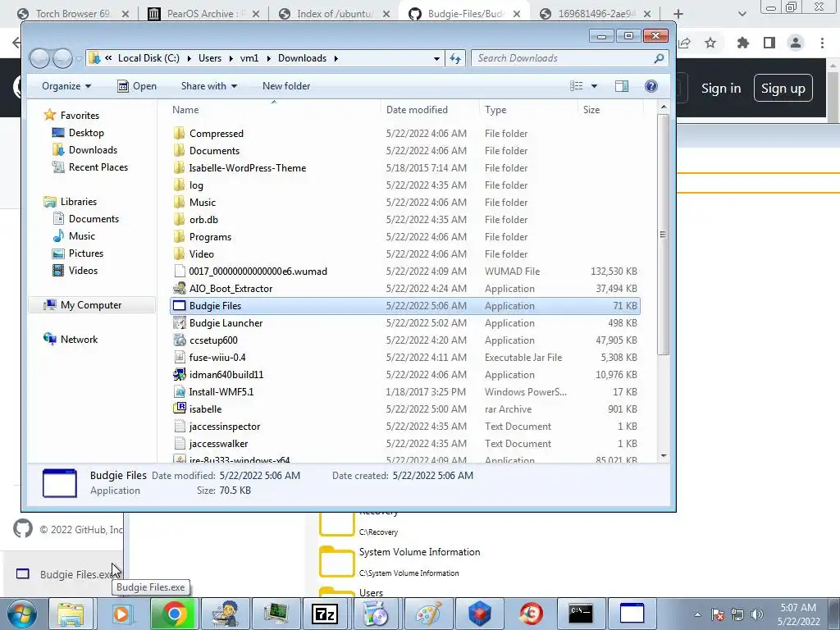Select My Computer in navigation pane
This screenshot has width=840, height=630.
pos(90,305)
